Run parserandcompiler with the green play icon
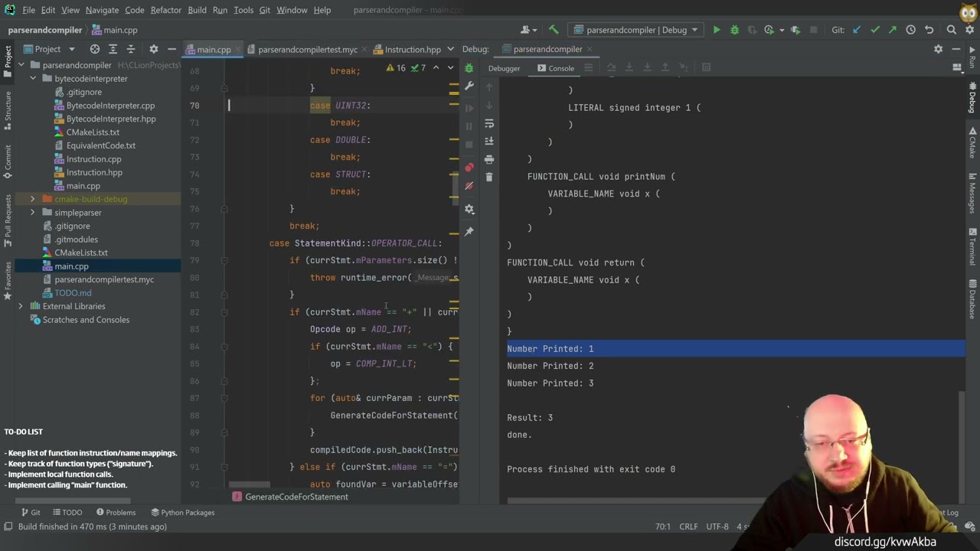 717,30
